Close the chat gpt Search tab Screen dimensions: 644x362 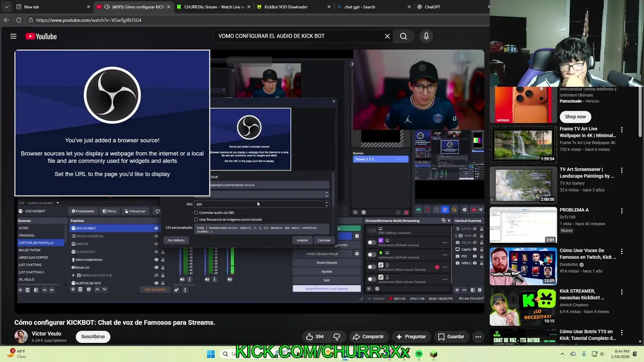tap(409, 7)
